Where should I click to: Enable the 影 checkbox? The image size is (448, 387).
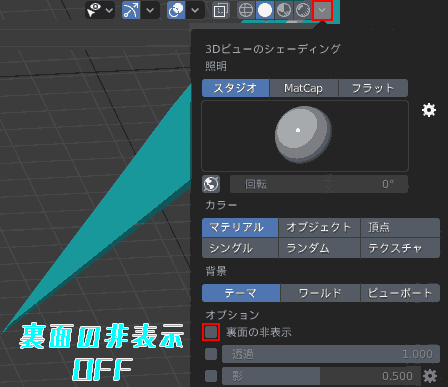[211, 376]
